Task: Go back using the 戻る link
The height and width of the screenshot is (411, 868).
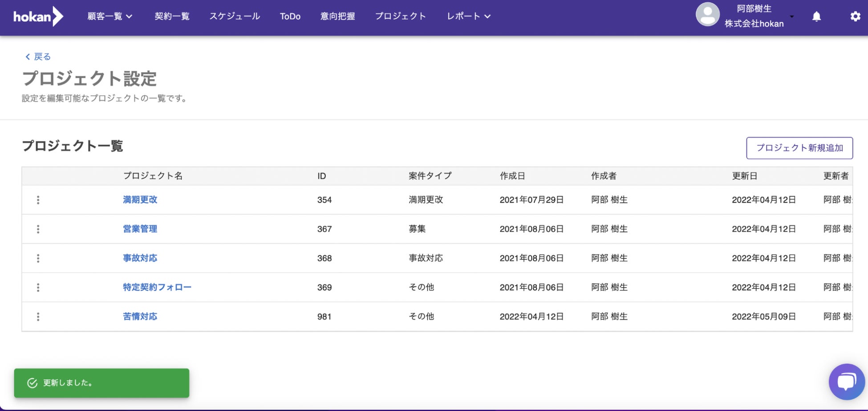Action: coord(38,57)
